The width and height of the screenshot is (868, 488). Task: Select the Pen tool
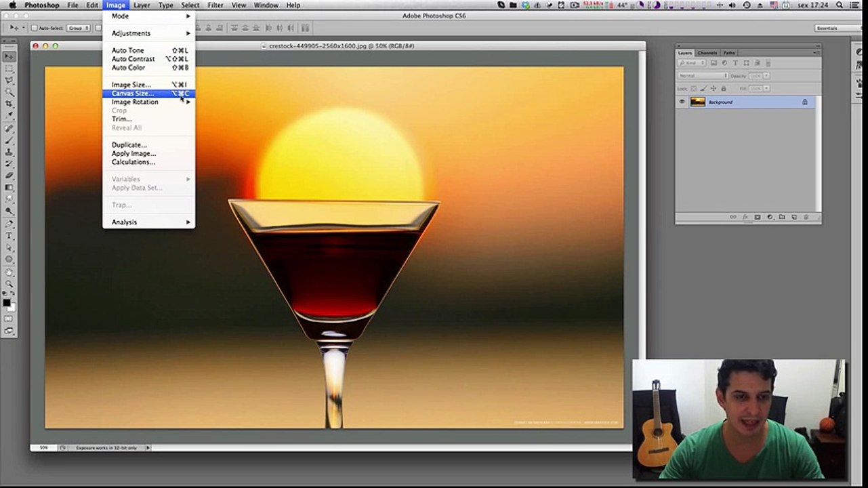click(9, 223)
